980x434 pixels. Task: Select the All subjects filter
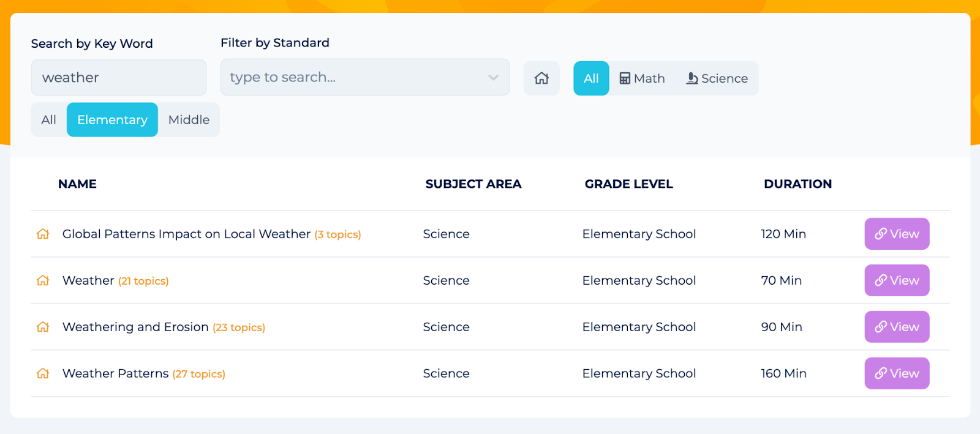pyautogui.click(x=591, y=78)
